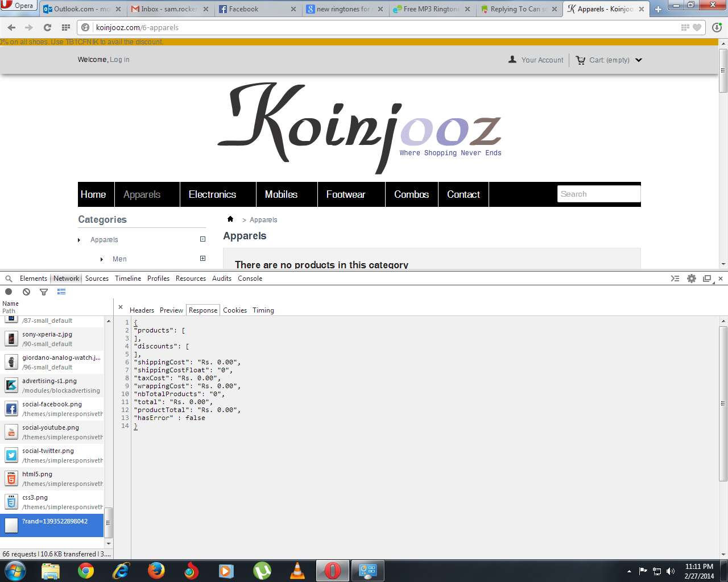Viewport: 728px width, 582px height.
Task: Show the DevTools console drawer
Action: click(675, 278)
